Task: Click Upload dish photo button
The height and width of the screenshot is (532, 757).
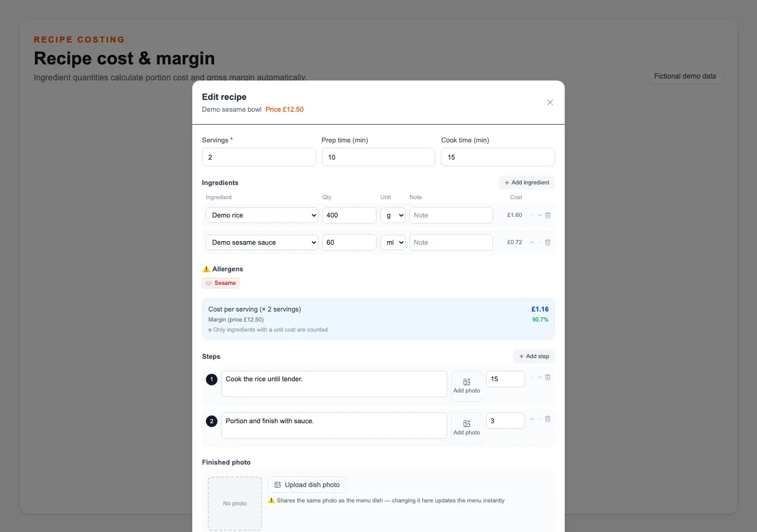Action: point(307,485)
